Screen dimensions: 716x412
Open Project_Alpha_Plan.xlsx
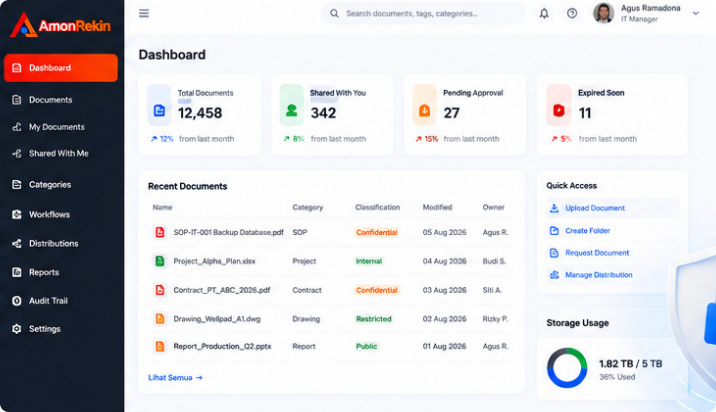click(x=214, y=261)
